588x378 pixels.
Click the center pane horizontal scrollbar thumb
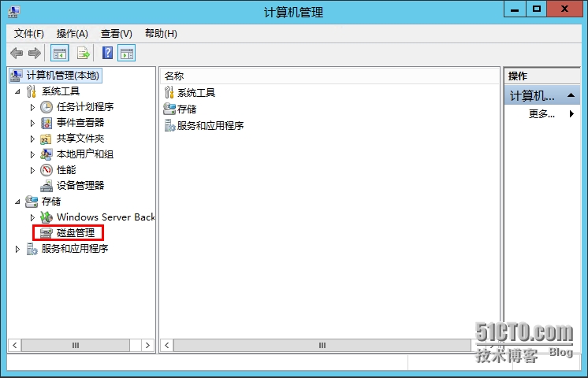point(322,345)
